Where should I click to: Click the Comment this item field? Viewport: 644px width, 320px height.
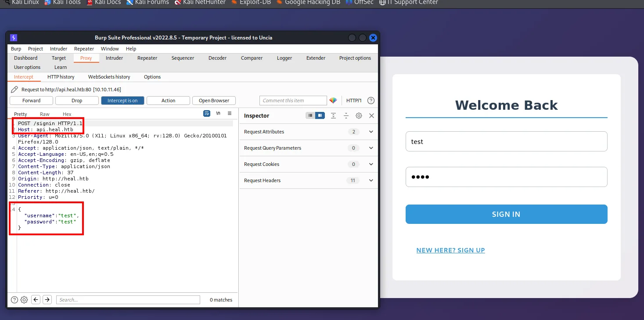tap(293, 101)
